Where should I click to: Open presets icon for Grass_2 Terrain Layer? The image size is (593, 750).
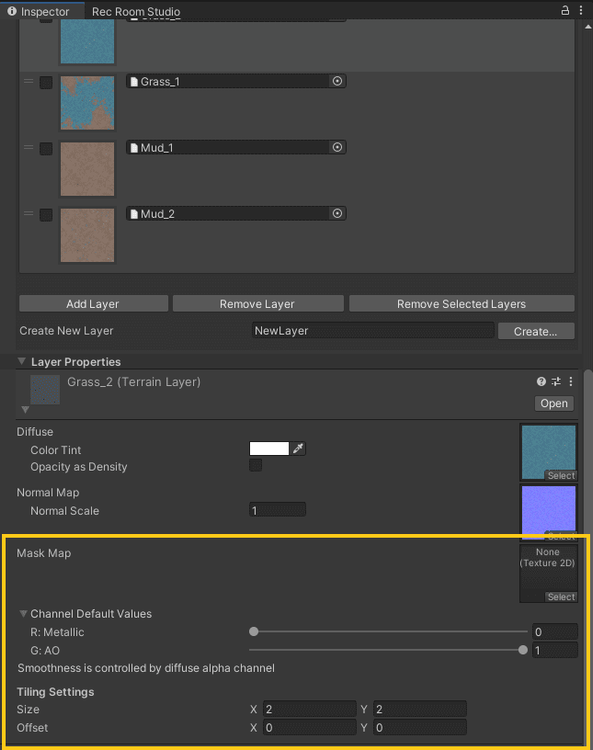556,381
